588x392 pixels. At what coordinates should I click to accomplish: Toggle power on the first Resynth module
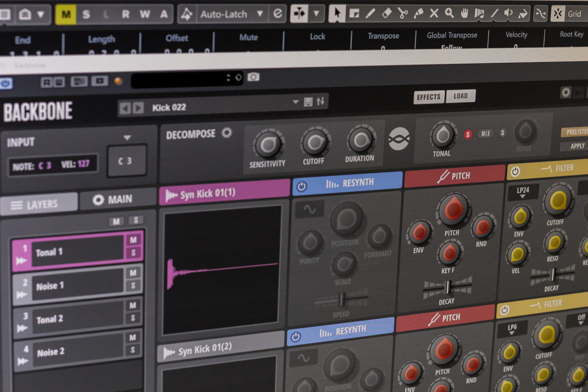click(x=302, y=186)
